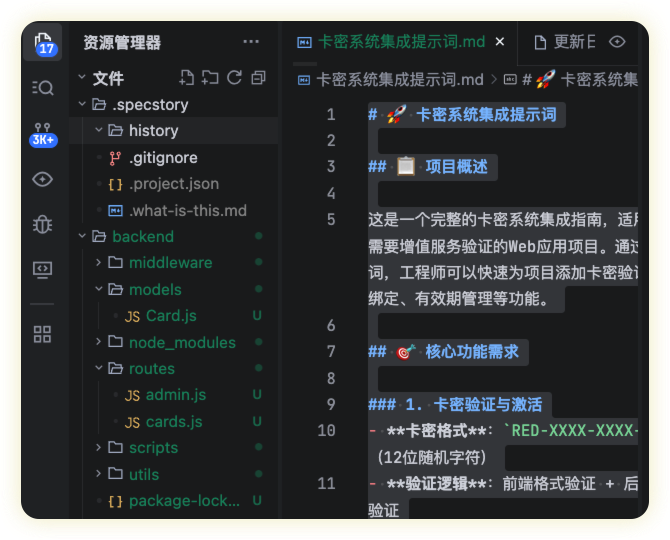Viewport: 670px width, 540px height.
Task: Expand the middleware folder
Action: click(98, 262)
